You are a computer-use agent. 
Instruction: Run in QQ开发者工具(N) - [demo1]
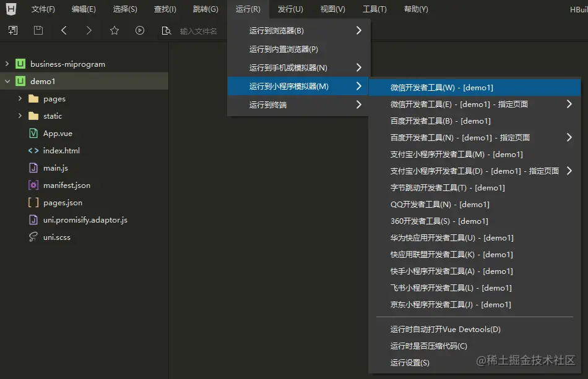(475, 204)
